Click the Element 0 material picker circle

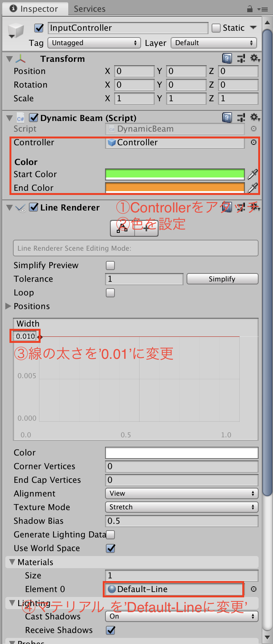tap(254, 589)
